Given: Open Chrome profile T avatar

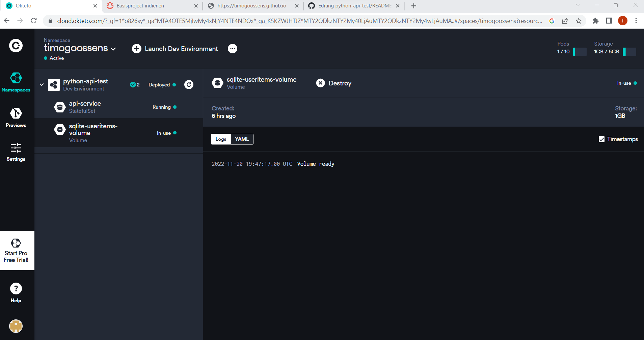Looking at the screenshot, I should (623, 21).
